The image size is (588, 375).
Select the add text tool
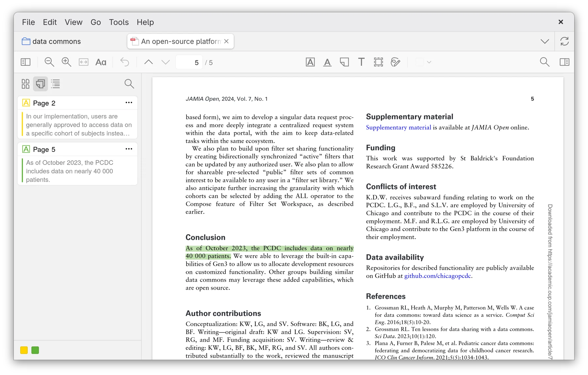coord(361,62)
